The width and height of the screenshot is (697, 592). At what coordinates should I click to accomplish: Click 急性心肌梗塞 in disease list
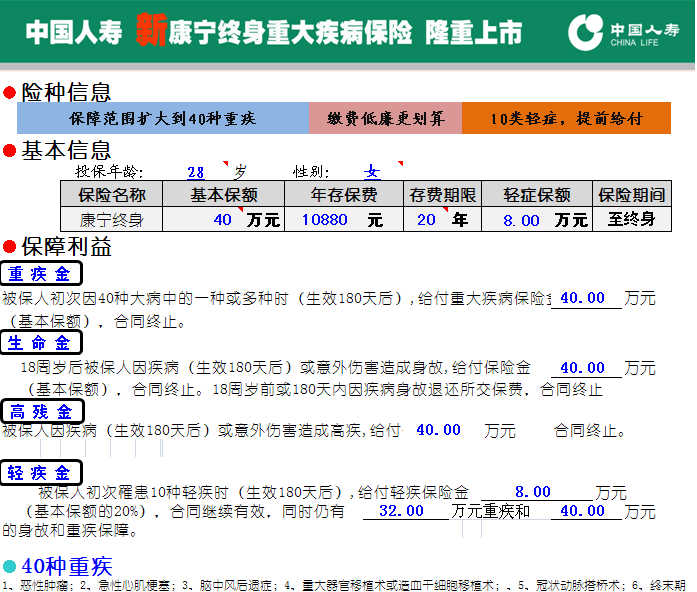coord(133,585)
